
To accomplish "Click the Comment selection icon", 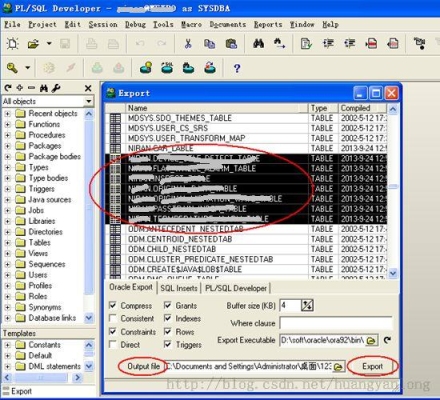I will pos(371,44).
